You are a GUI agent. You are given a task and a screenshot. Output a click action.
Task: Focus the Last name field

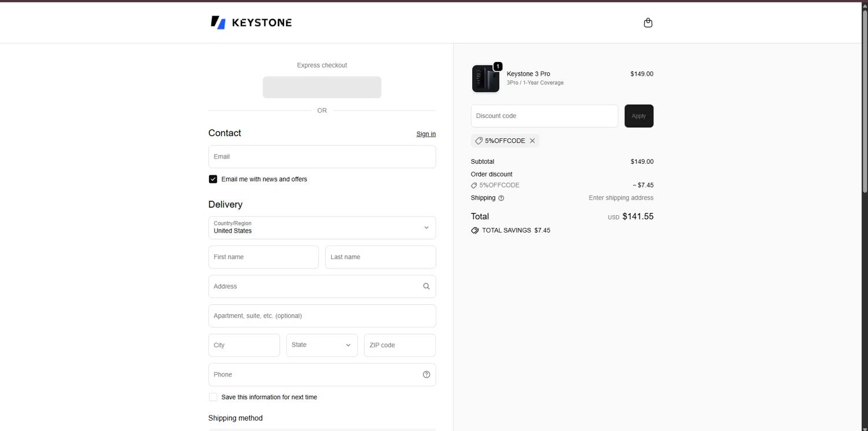pyautogui.click(x=380, y=257)
